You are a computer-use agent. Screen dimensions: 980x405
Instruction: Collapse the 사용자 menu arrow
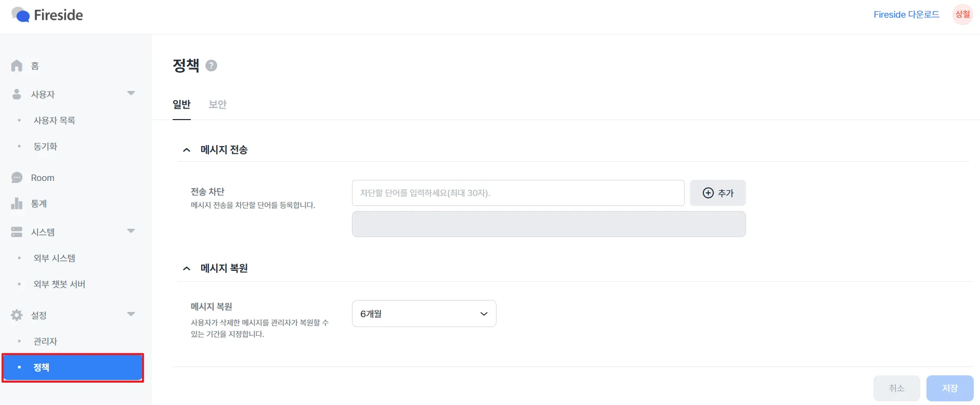[x=131, y=94]
